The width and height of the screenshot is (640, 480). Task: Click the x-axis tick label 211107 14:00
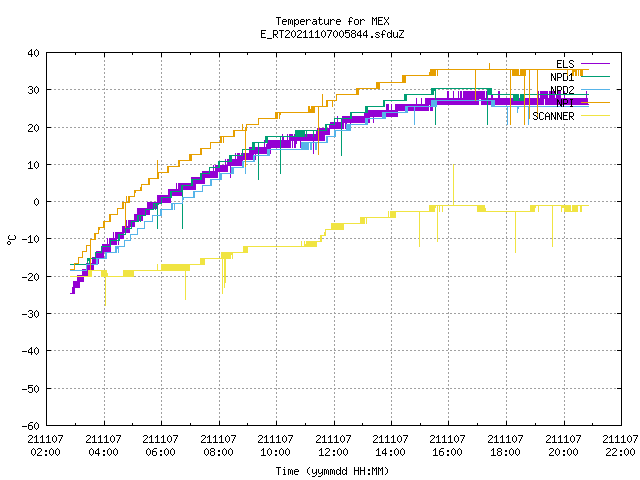point(391,446)
